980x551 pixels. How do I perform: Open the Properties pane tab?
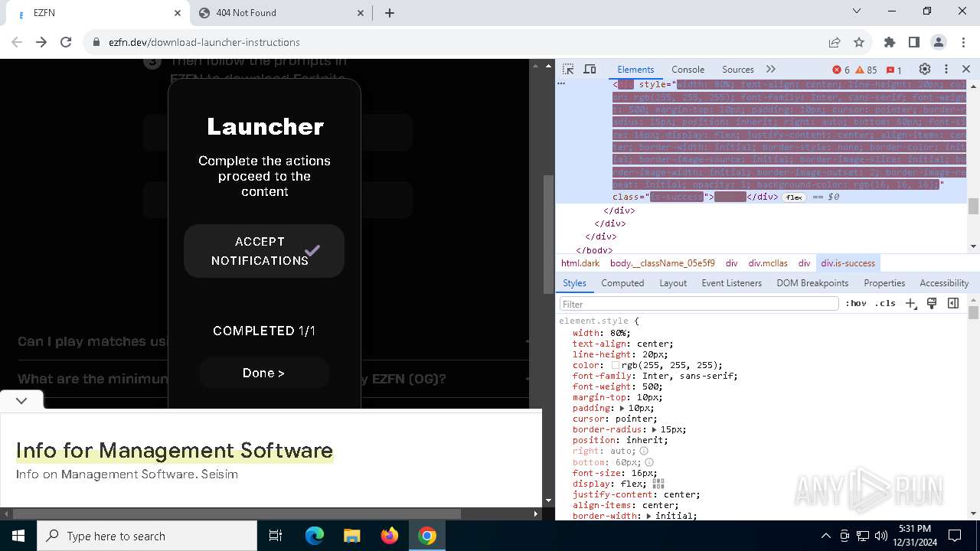pos(884,282)
